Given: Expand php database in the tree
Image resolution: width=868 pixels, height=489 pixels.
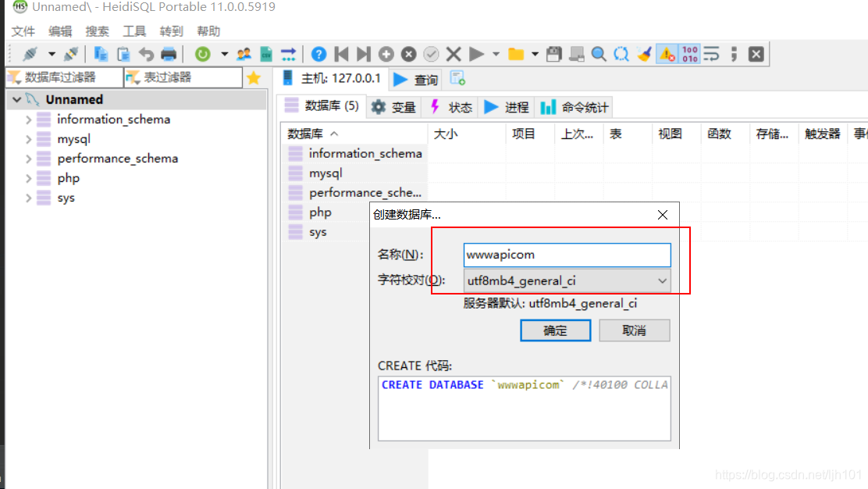Looking at the screenshot, I should click(x=29, y=178).
